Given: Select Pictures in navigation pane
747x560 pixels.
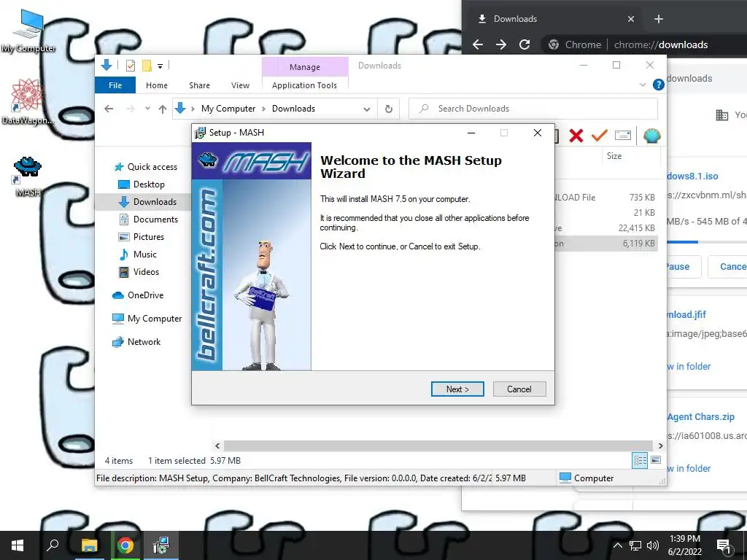Looking at the screenshot, I should point(141,237).
